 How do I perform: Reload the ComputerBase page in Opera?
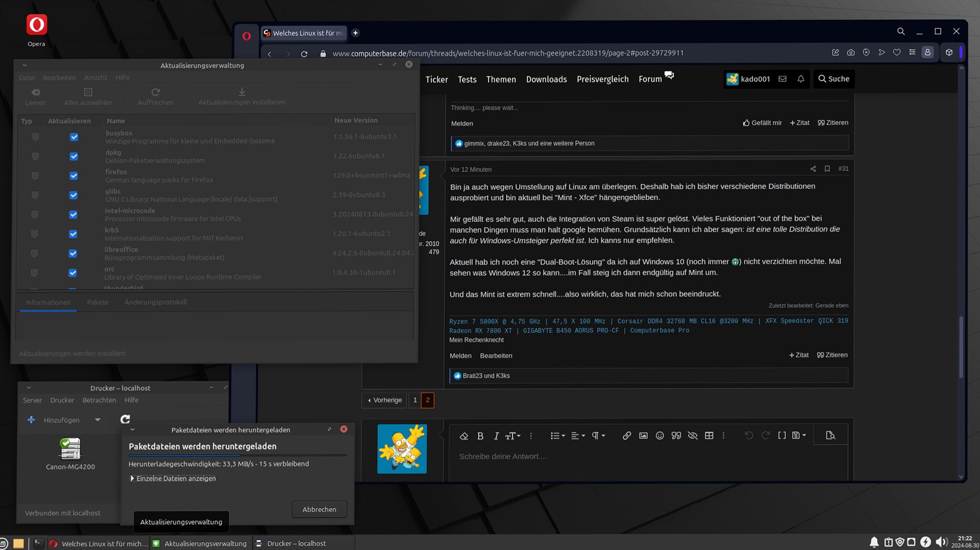[x=304, y=54]
